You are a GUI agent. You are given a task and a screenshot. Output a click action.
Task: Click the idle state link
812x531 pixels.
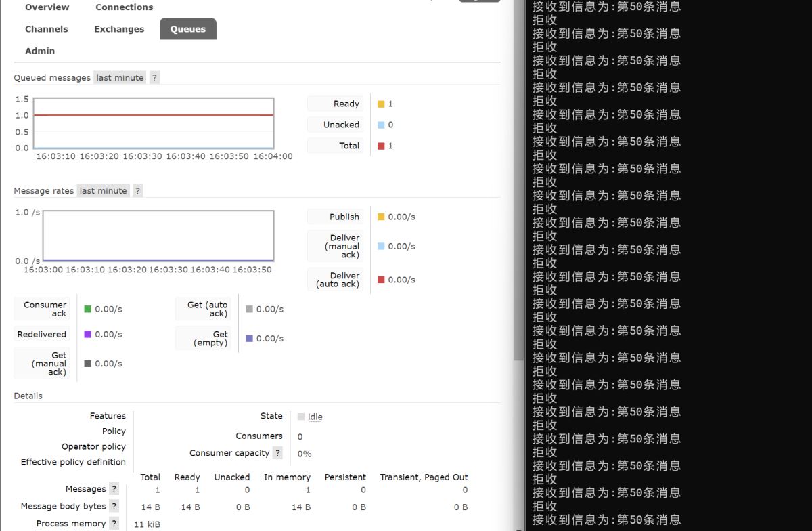(315, 417)
